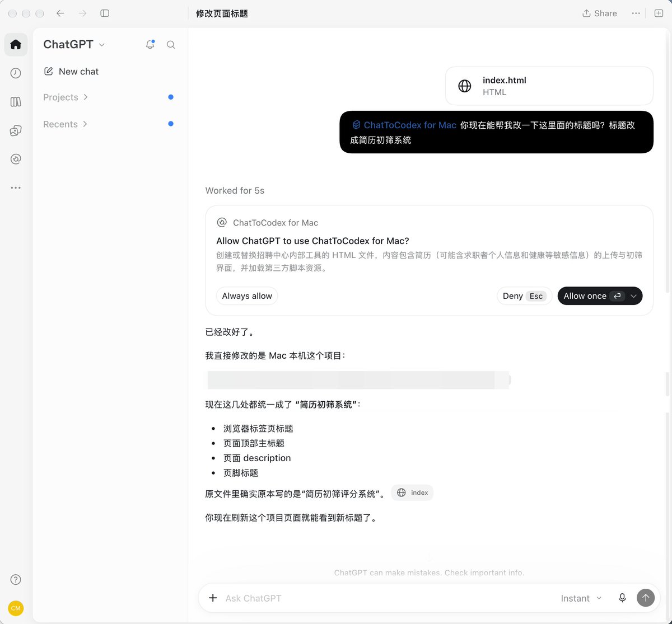Click the search magnifier icon
Image resolution: width=672 pixels, height=624 pixels.
click(171, 45)
